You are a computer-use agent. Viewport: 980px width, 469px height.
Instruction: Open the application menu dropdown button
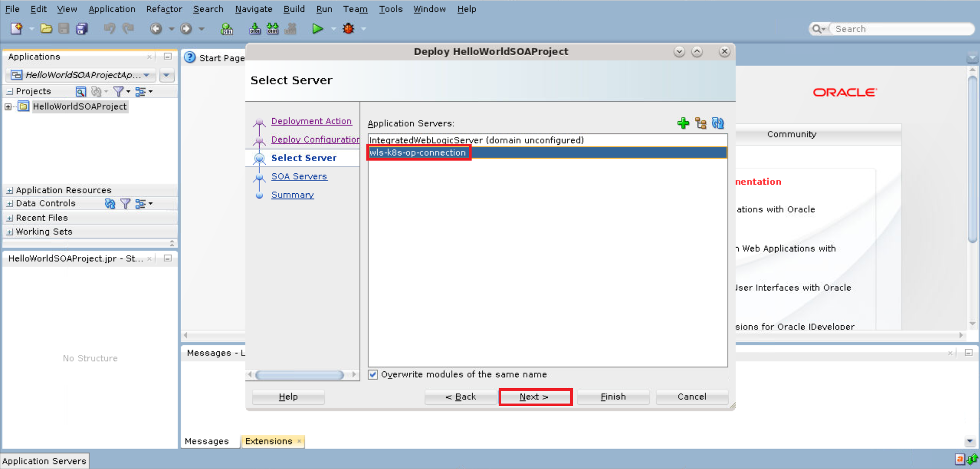click(167, 75)
